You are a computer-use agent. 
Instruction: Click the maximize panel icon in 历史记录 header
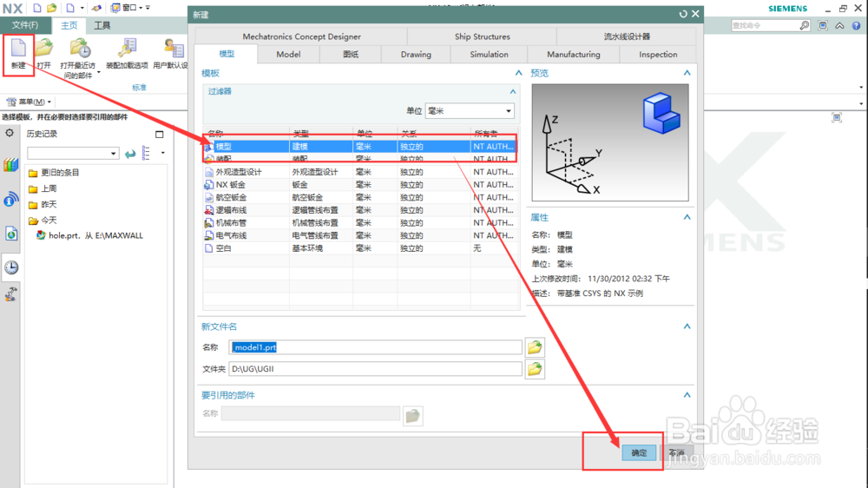point(160,134)
